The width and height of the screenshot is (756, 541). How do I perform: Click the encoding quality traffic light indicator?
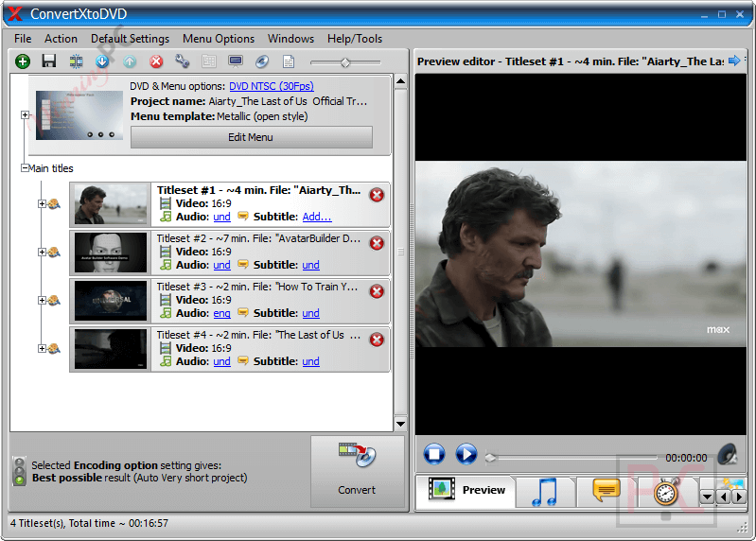(x=19, y=471)
